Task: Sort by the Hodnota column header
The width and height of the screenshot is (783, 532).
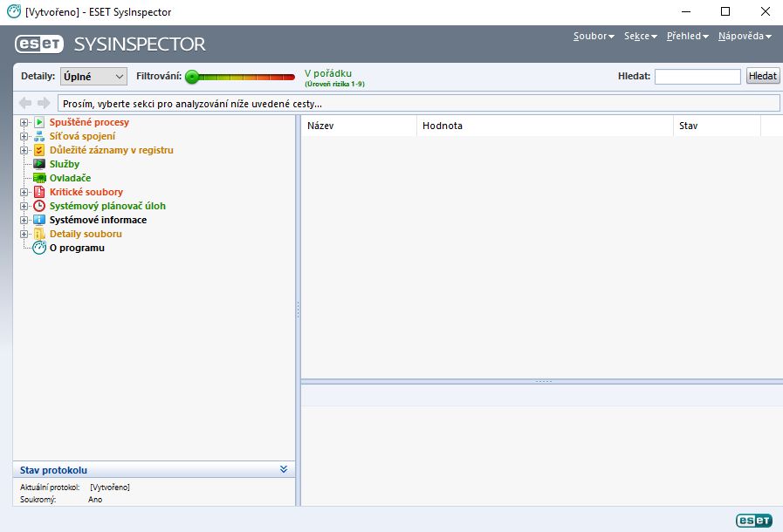Action: coord(545,126)
